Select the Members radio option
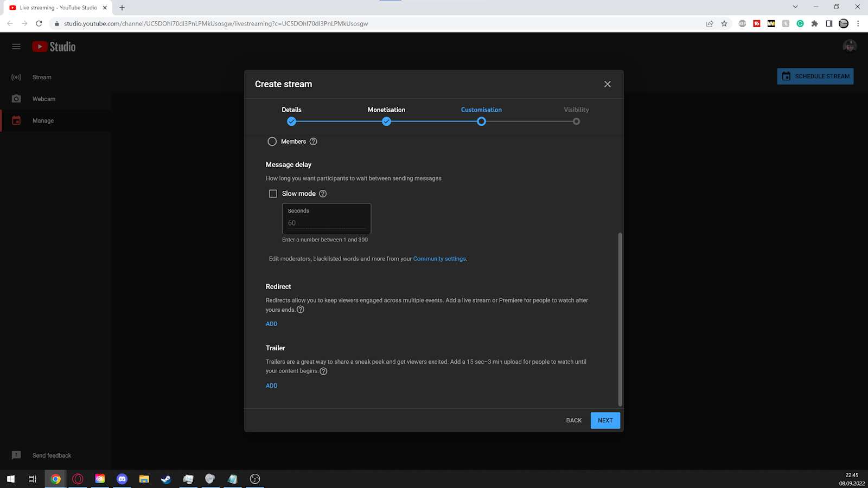 [272, 142]
